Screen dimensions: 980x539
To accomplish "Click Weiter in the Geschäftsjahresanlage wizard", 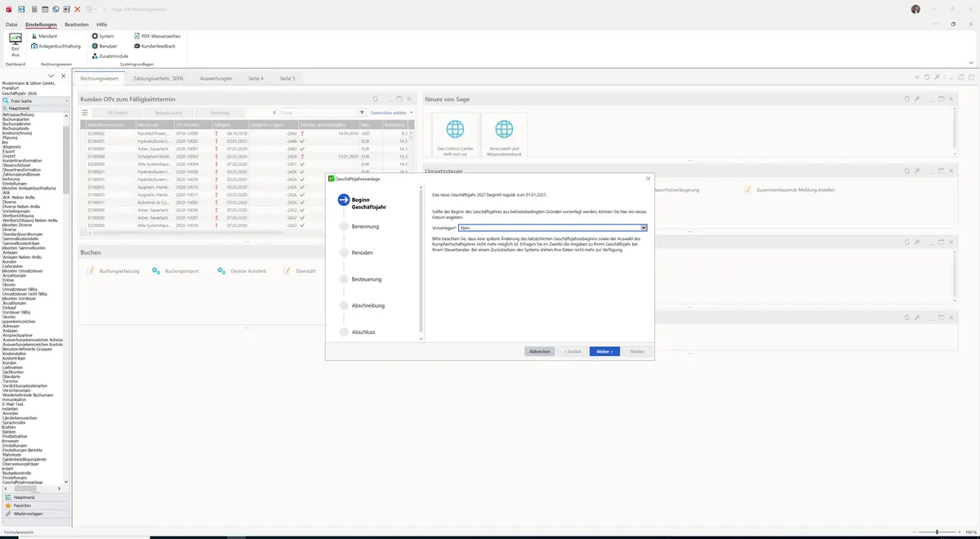I will [604, 351].
